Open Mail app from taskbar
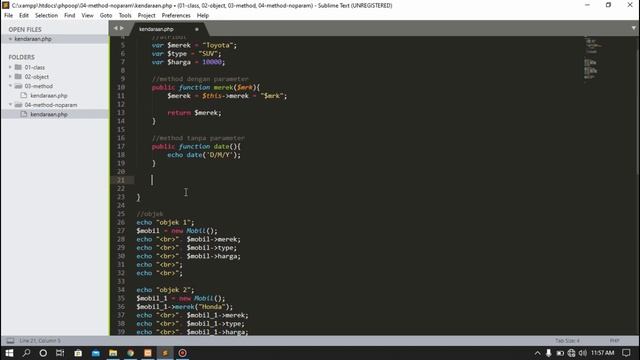 click(96, 353)
